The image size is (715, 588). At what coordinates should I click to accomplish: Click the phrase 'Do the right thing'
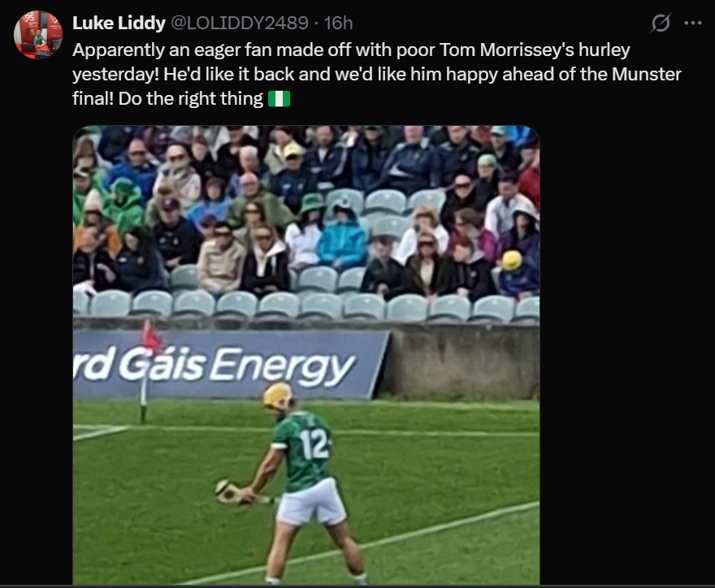tap(191, 99)
